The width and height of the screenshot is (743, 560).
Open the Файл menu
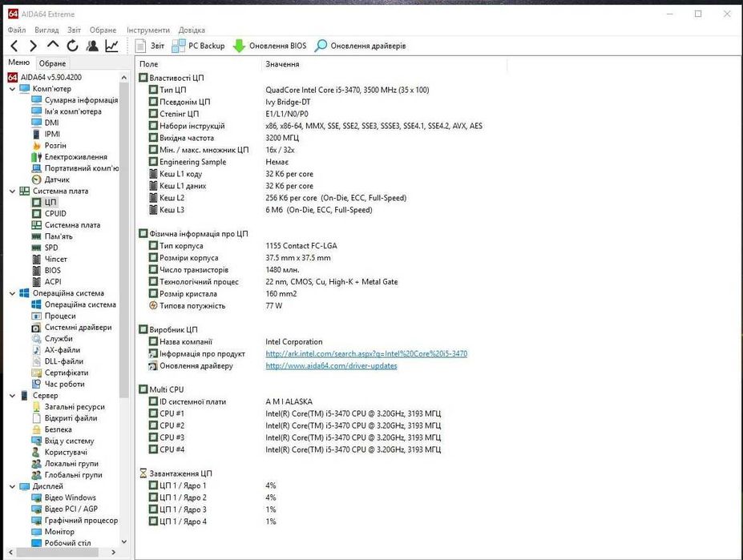coord(17,30)
